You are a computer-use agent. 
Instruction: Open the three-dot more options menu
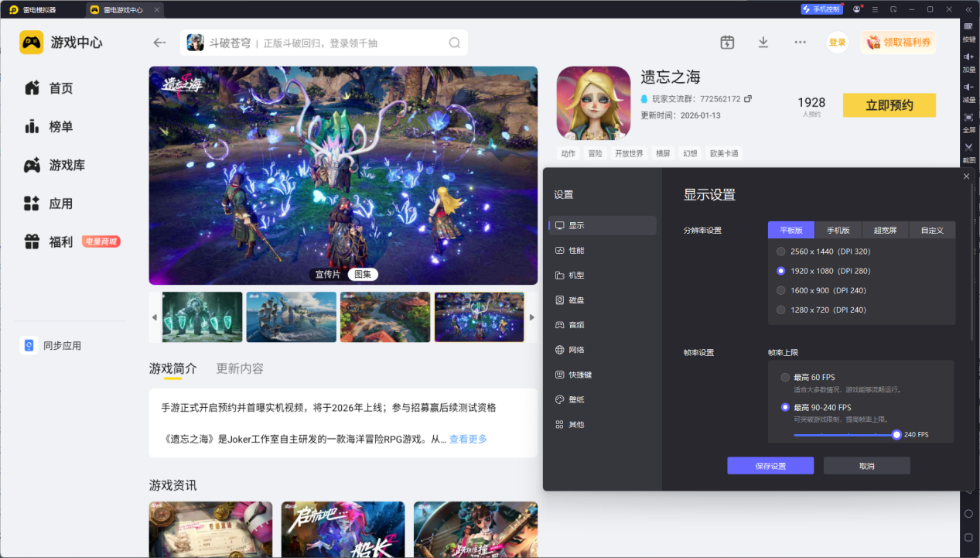click(x=801, y=43)
